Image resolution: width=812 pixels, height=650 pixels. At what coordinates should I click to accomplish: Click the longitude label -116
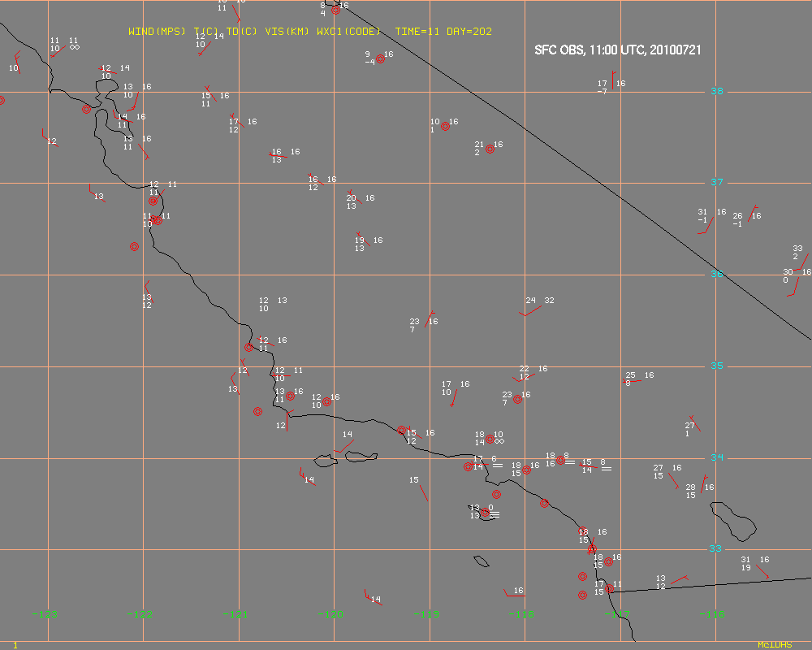712,615
